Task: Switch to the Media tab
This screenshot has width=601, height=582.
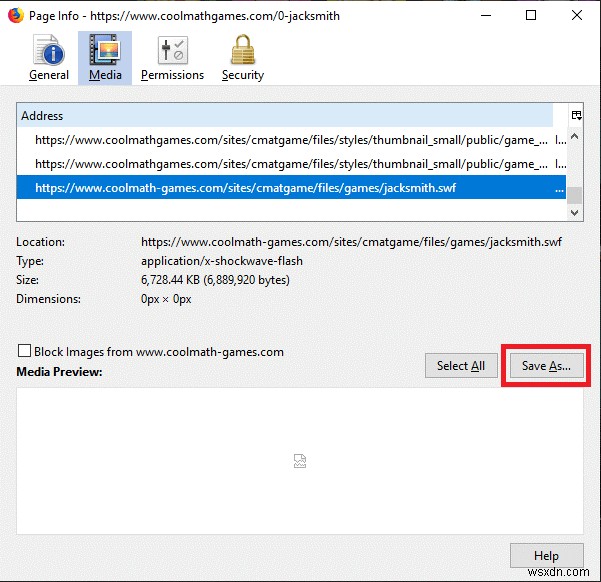Action: tap(105, 58)
